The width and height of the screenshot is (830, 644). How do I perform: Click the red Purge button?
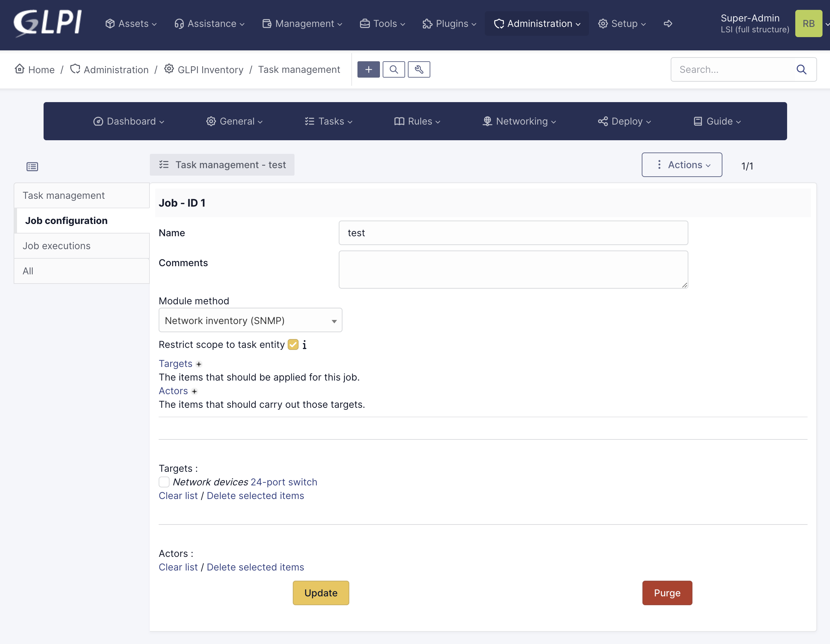pos(667,593)
